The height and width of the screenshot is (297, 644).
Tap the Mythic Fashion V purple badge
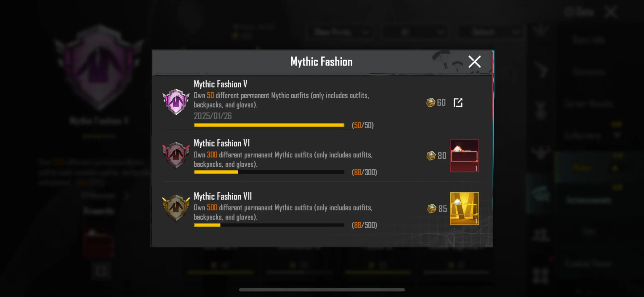tap(176, 102)
